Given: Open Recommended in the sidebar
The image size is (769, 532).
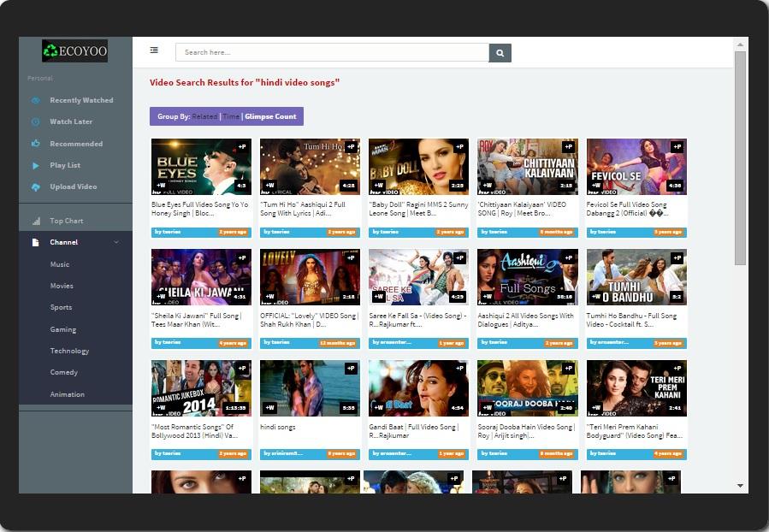Looking at the screenshot, I should (x=76, y=144).
